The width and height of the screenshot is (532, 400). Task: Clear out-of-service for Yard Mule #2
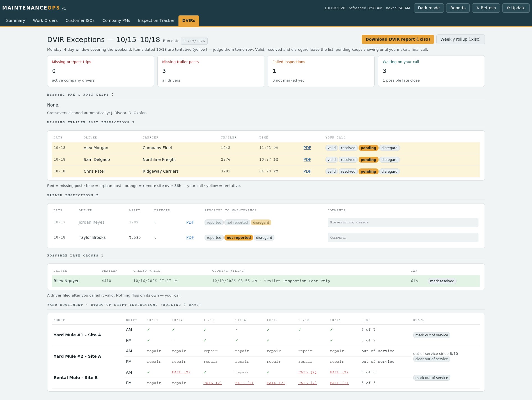432,359
